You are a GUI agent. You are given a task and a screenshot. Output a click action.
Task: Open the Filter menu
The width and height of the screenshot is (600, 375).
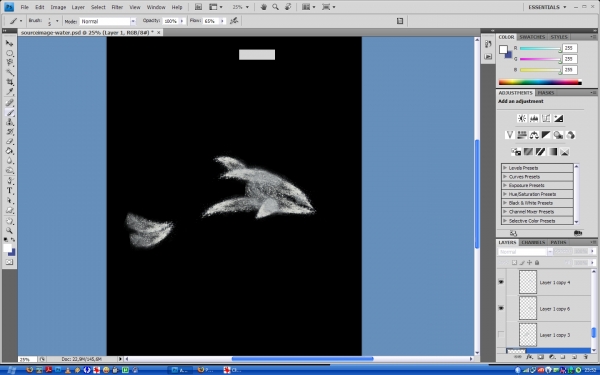pyautogui.click(x=117, y=7)
